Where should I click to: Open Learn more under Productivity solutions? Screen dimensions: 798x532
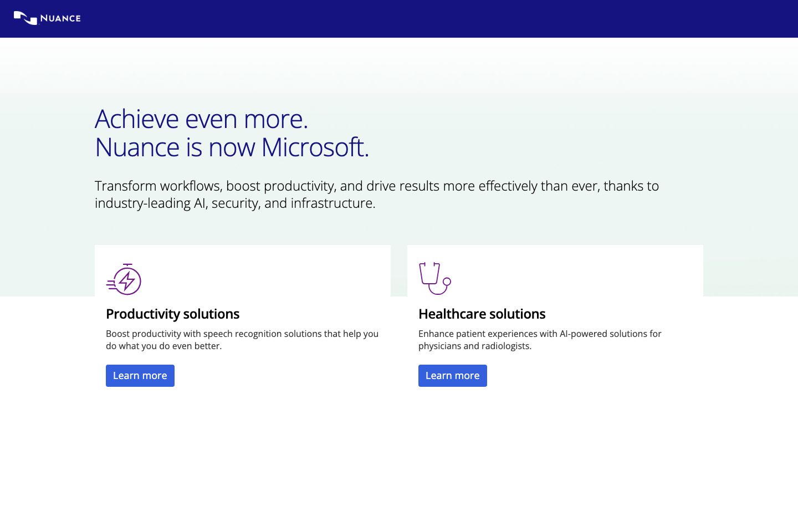click(x=140, y=376)
